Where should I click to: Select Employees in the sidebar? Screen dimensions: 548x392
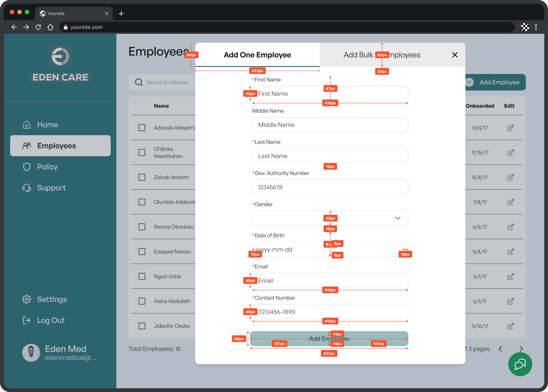(x=60, y=146)
